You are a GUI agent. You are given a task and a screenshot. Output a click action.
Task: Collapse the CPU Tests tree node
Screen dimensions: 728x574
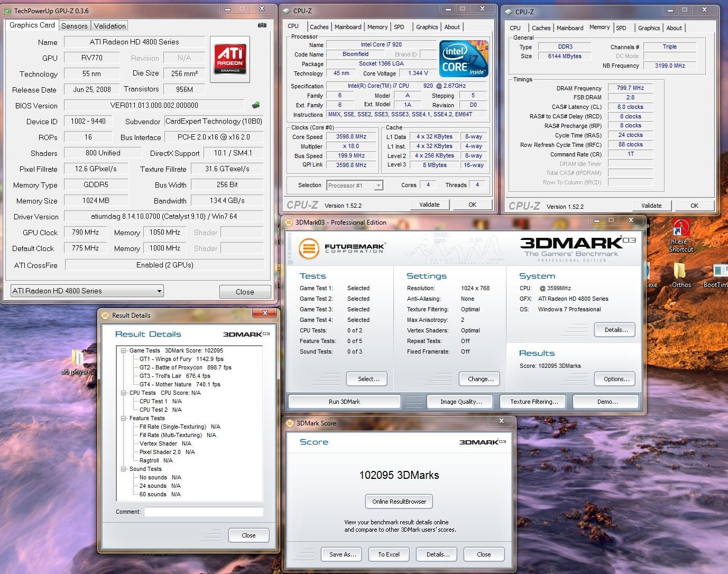coord(123,393)
